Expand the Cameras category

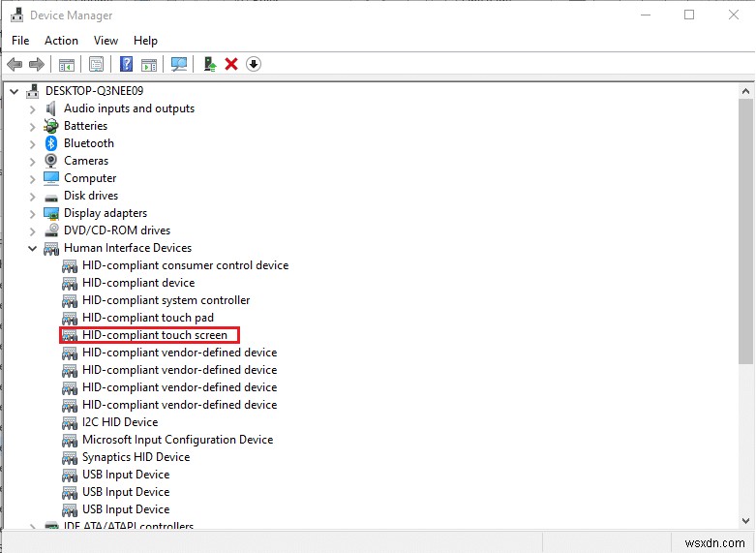click(x=32, y=162)
